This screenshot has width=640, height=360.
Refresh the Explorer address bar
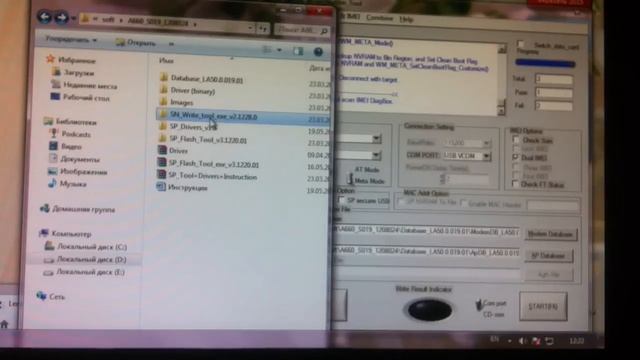pyautogui.click(x=263, y=29)
